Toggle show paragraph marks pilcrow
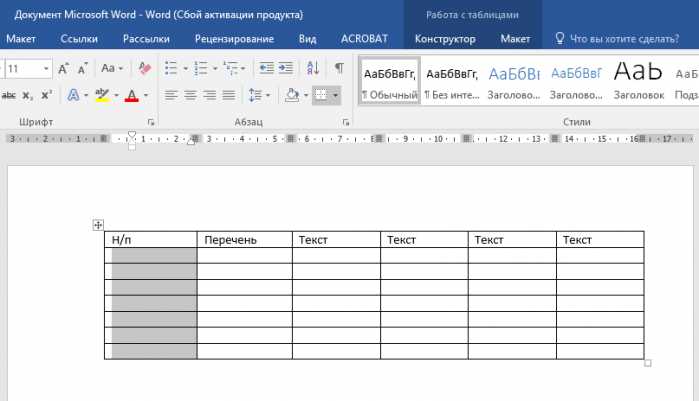 (339, 68)
